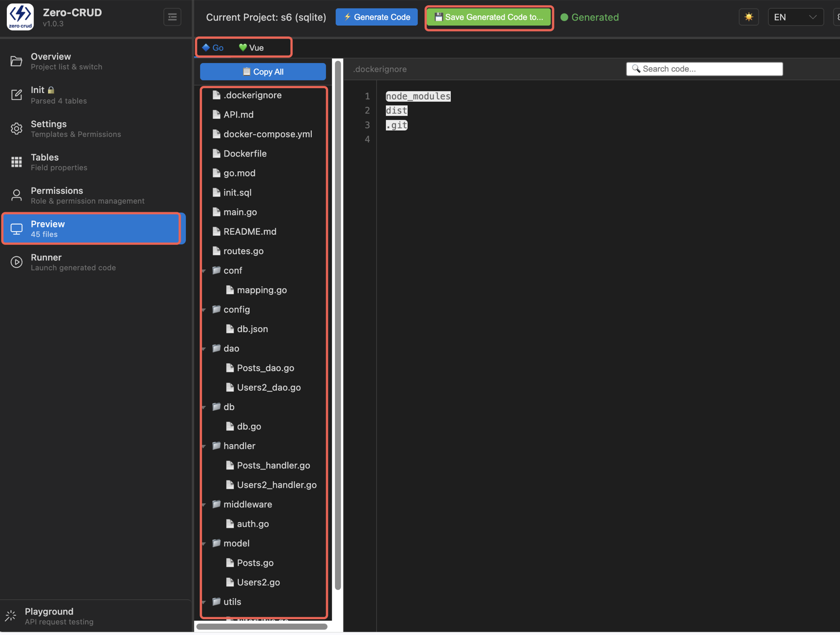Open the README.md file icon

pyautogui.click(x=216, y=231)
